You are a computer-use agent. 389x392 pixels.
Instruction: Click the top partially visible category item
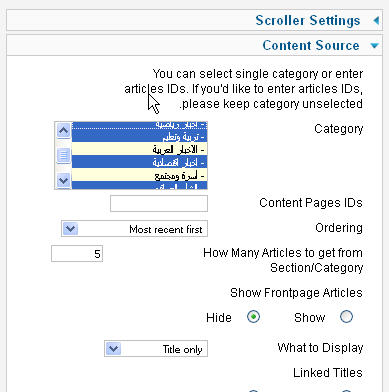point(139,125)
